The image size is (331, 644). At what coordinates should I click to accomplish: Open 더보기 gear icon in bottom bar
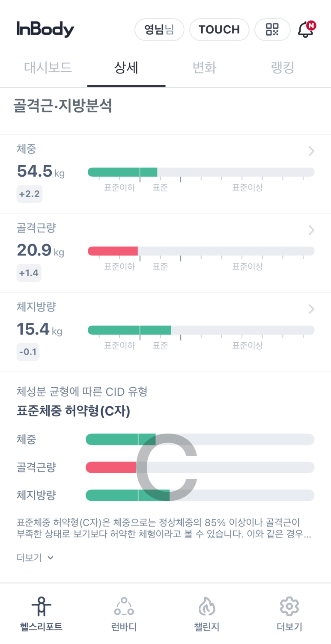pos(289,606)
